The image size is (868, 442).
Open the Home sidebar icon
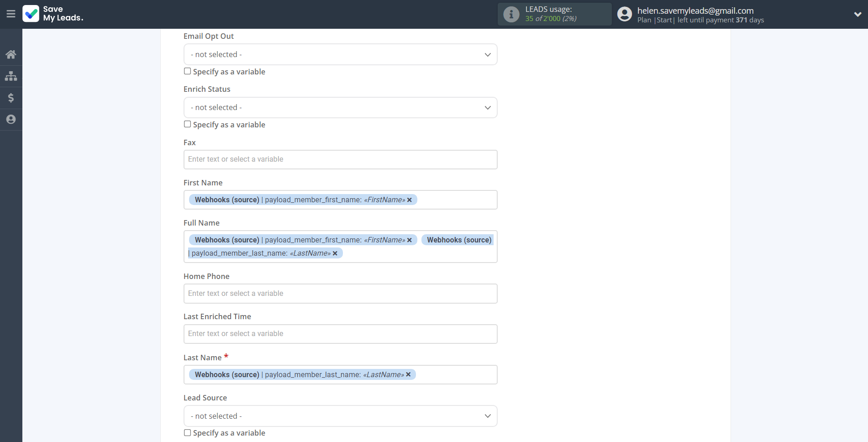click(x=11, y=55)
